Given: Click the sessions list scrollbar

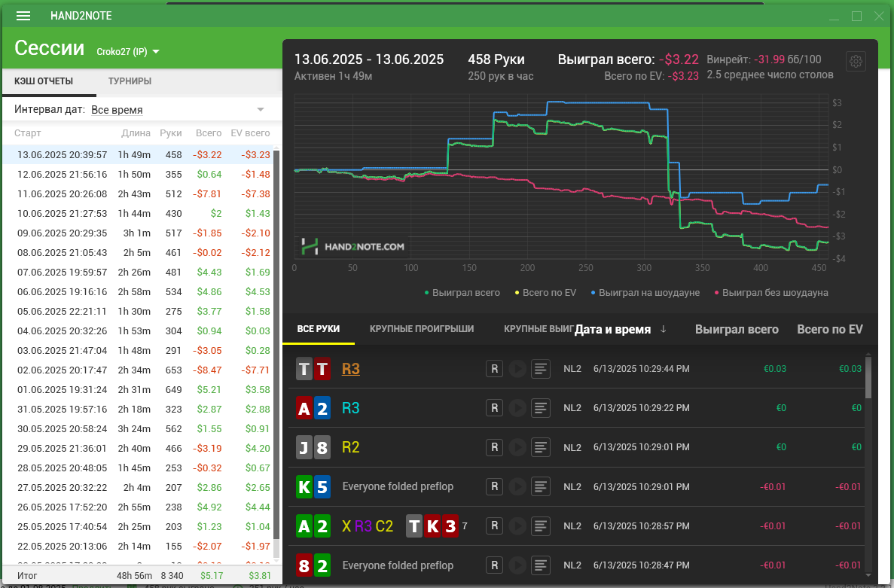Looking at the screenshot, I should click(276, 344).
